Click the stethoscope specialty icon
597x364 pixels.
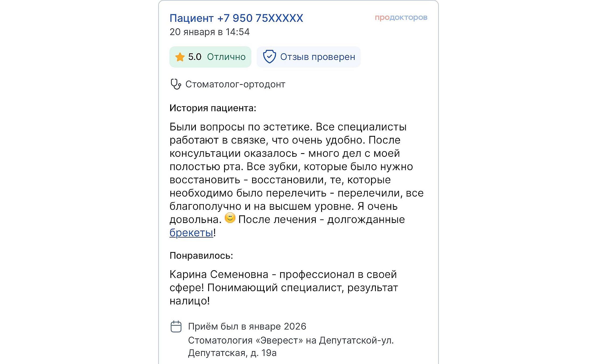click(176, 84)
